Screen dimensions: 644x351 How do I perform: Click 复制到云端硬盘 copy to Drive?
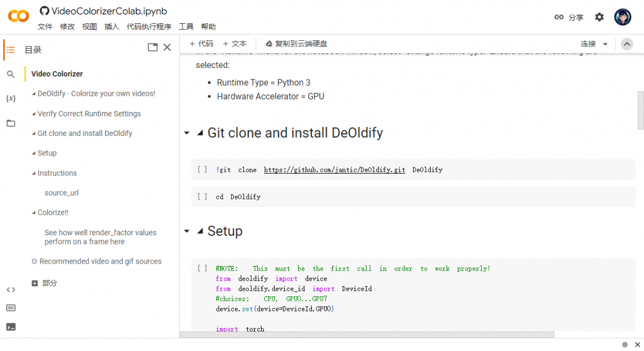296,43
